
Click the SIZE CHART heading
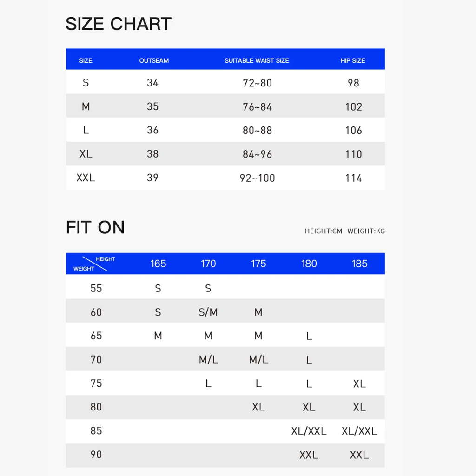pos(119,24)
